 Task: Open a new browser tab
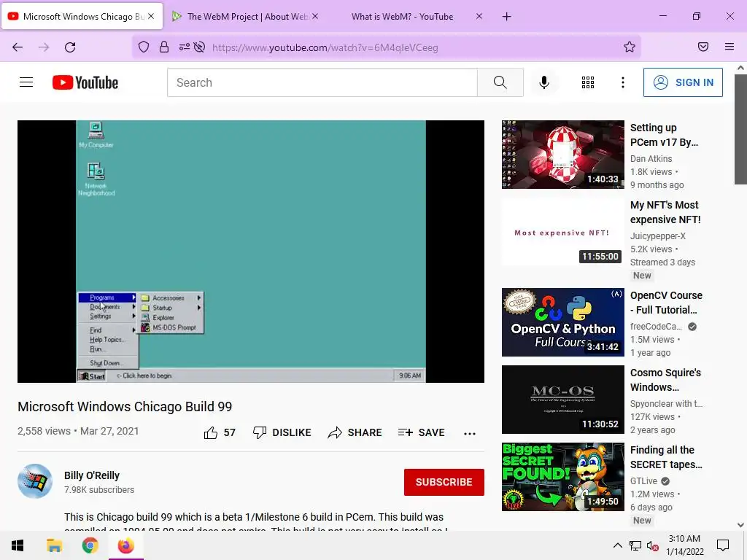click(506, 17)
